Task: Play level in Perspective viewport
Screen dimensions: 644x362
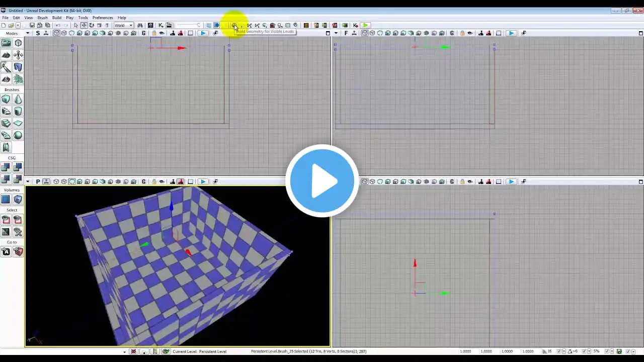Action: tap(203, 182)
